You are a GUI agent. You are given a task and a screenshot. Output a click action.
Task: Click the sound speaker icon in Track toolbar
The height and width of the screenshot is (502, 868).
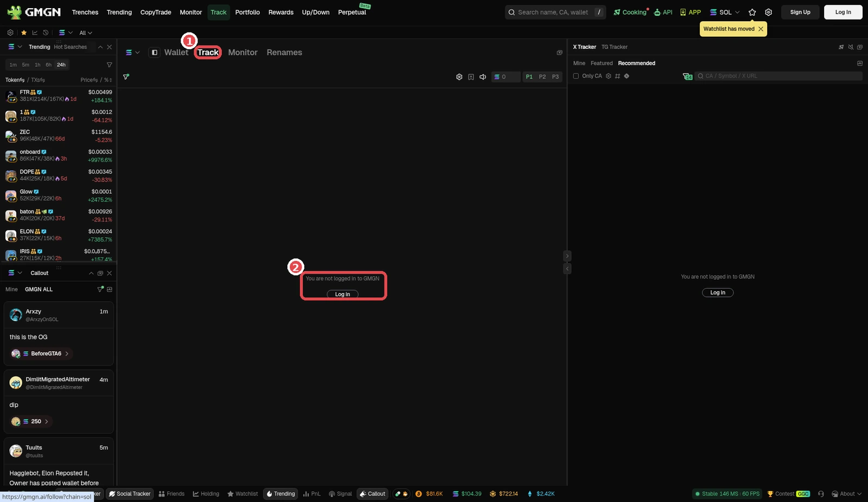click(x=482, y=77)
